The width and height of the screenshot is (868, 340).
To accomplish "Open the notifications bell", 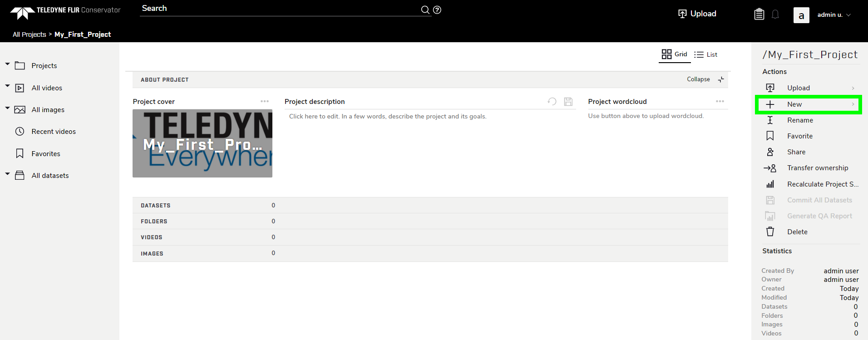I will [775, 15].
